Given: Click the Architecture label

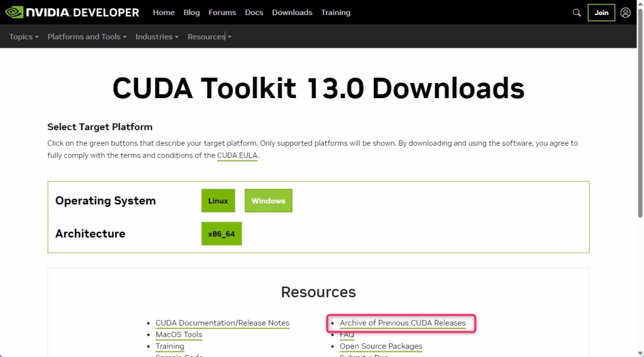Looking at the screenshot, I should [x=90, y=233].
